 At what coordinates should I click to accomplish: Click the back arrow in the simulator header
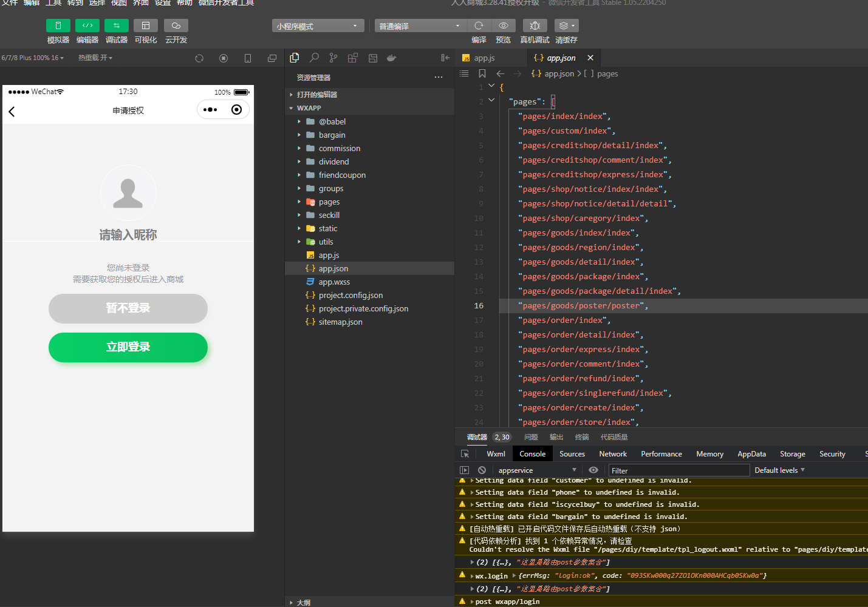12,111
